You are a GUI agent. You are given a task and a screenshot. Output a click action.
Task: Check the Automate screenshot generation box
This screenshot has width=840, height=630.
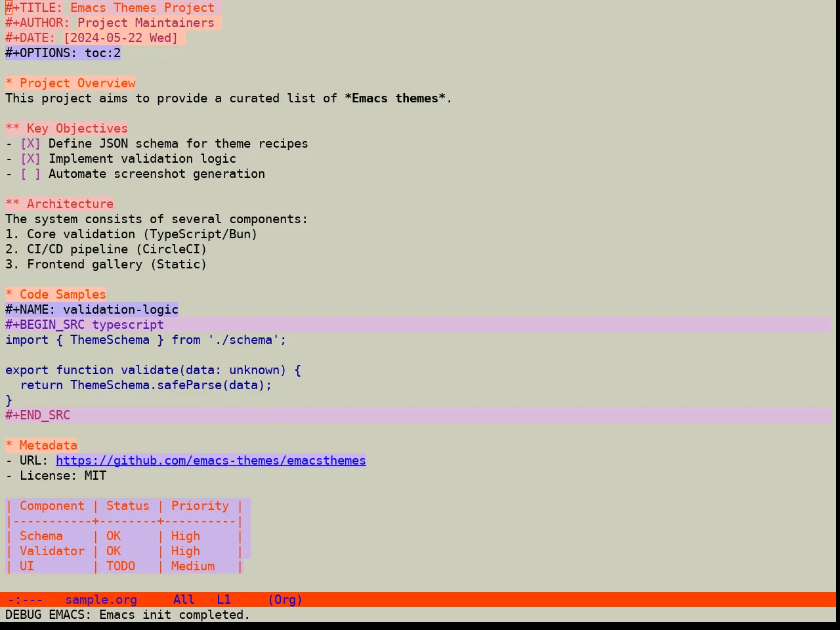coord(30,174)
